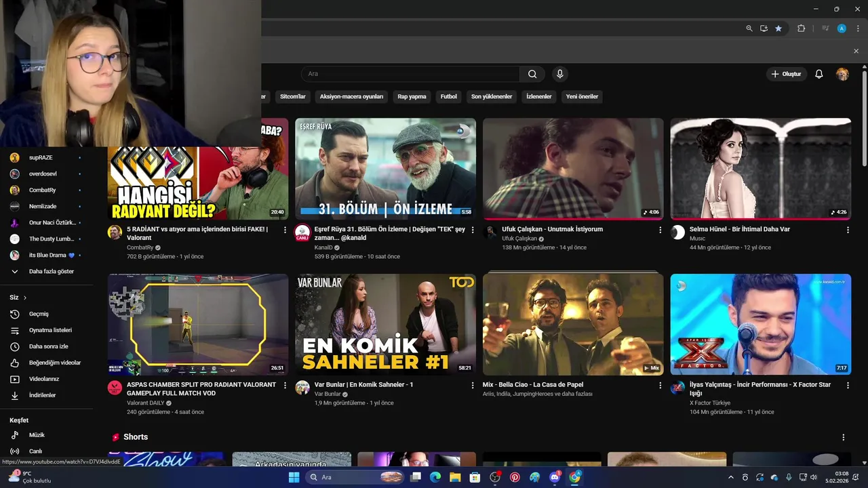Click the search magnifier button

(x=532, y=74)
